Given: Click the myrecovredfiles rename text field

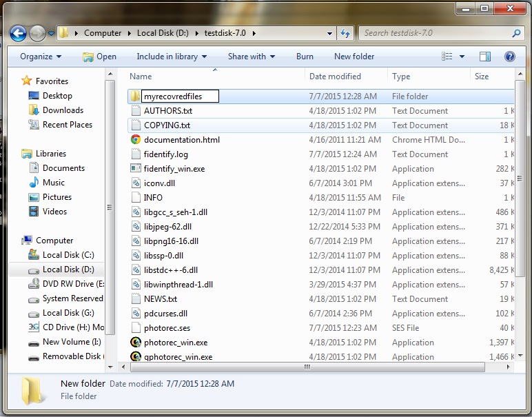Looking at the screenshot, I should 180,96.
